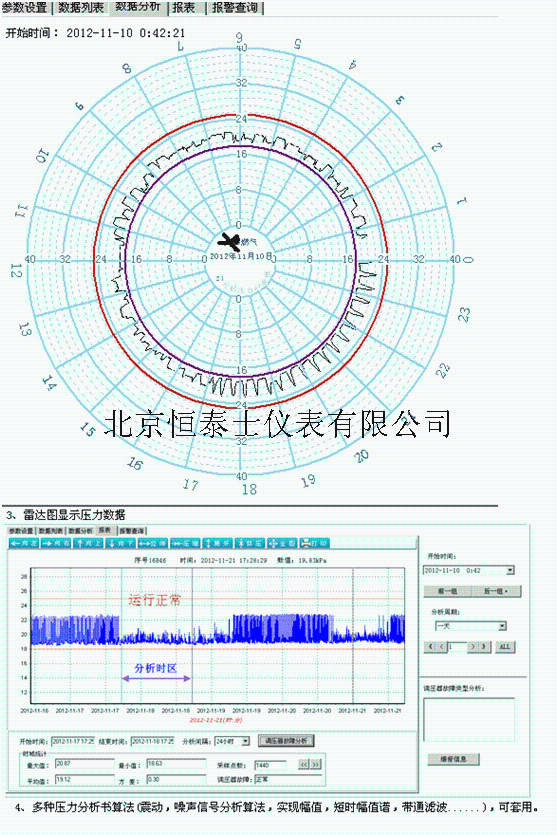This screenshot has height=835, width=557.
Task: Open the start time 2012-11-10 dropdown
Action: (510, 570)
